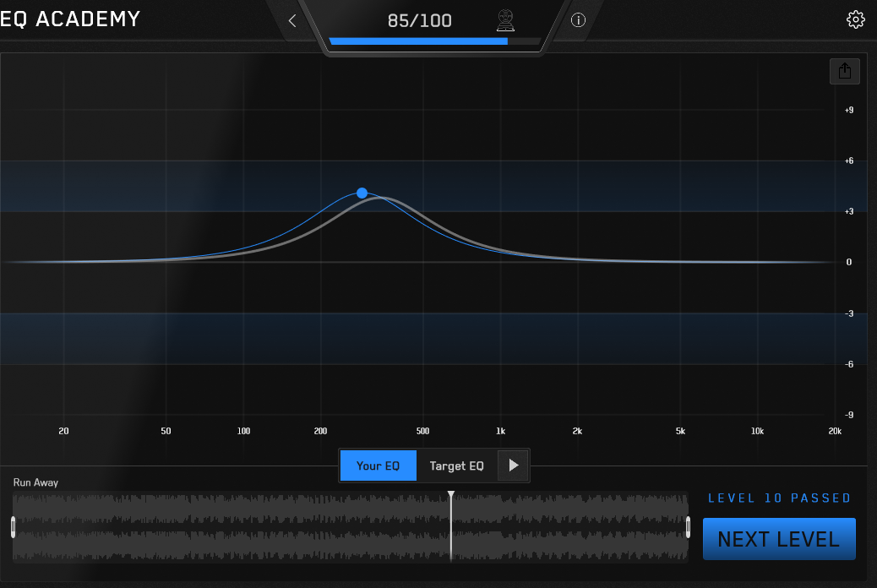Open the info icon

[x=578, y=20]
